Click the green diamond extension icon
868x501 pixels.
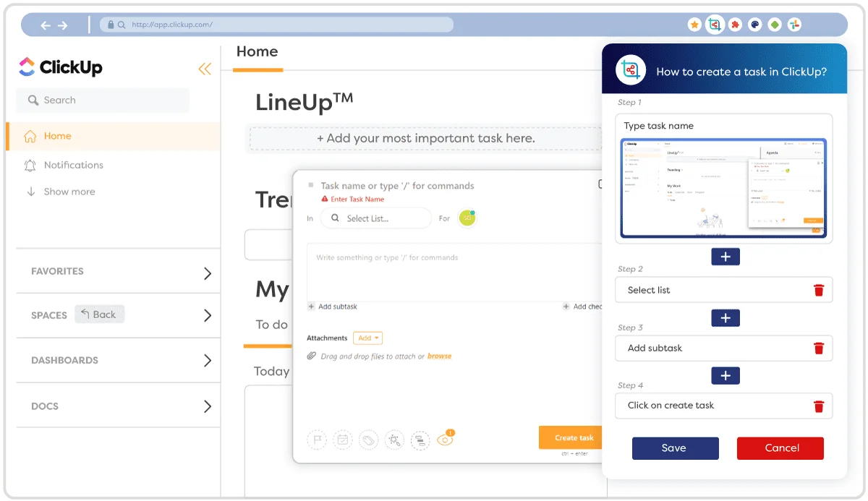click(775, 25)
